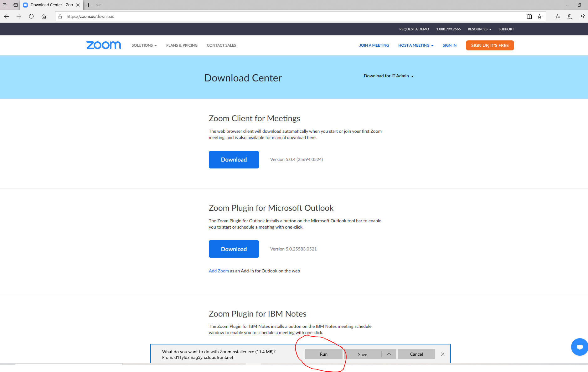Show tabs you've set aside icon
The height and width of the screenshot is (372, 588).
(5, 5)
